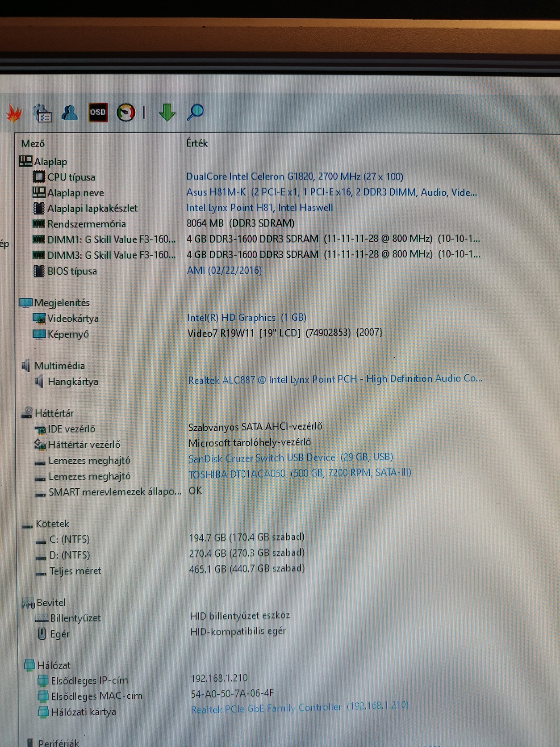Select Szabványos SATA AHCI-vezérlő value
560x747 pixels.
pyautogui.click(x=255, y=427)
